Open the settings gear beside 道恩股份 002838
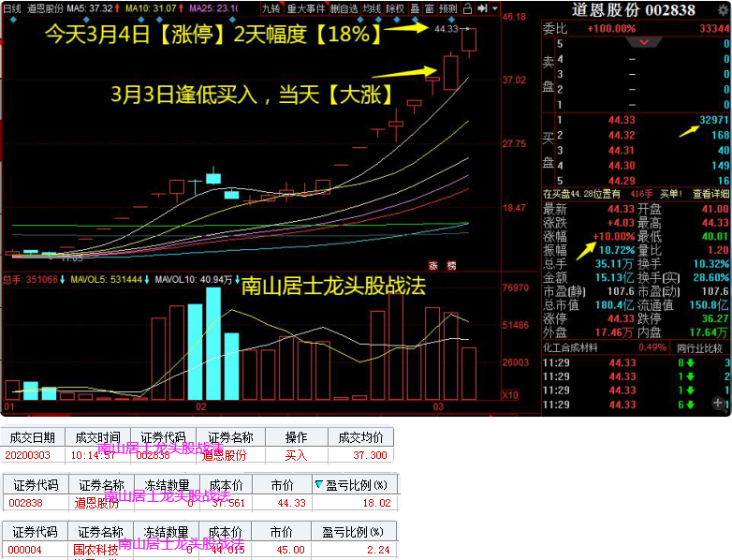The image size is (732, 560). pos(724,9)
